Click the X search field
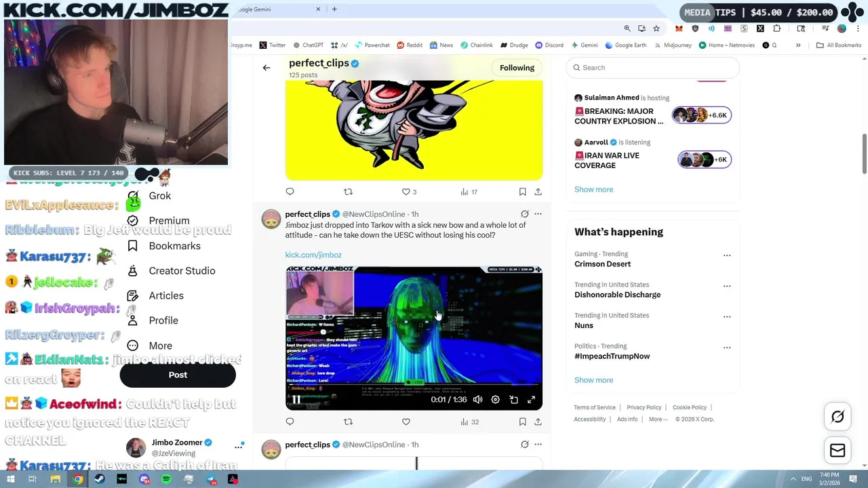Screen dimensions: 868x488 [x=653, y=68]
